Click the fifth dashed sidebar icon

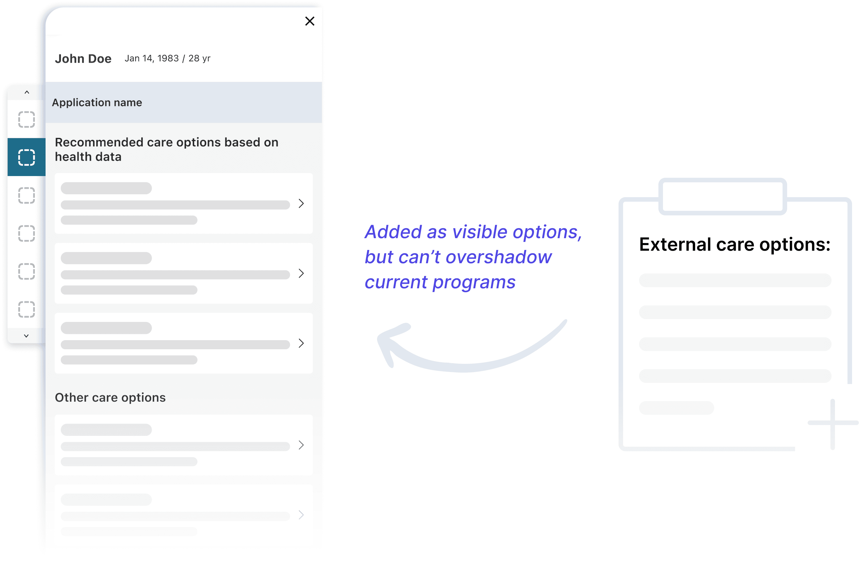tap(26, 271)
